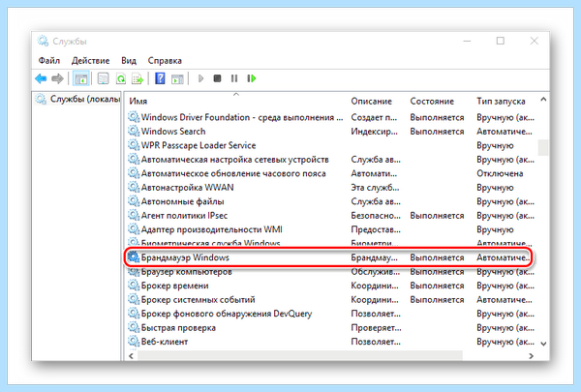Restart the service with green icon
The image size is (581, 392).
point(252,78)
